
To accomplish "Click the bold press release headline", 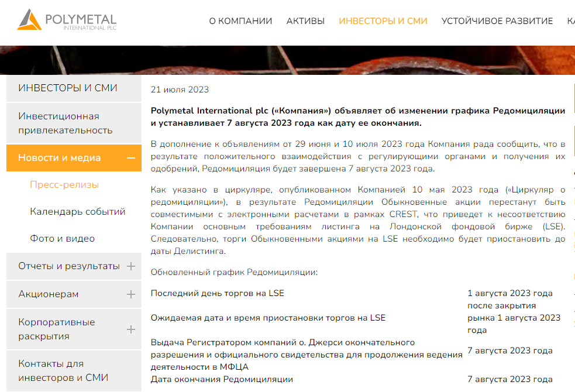I will pyautogui.click(x=358, y=117).
